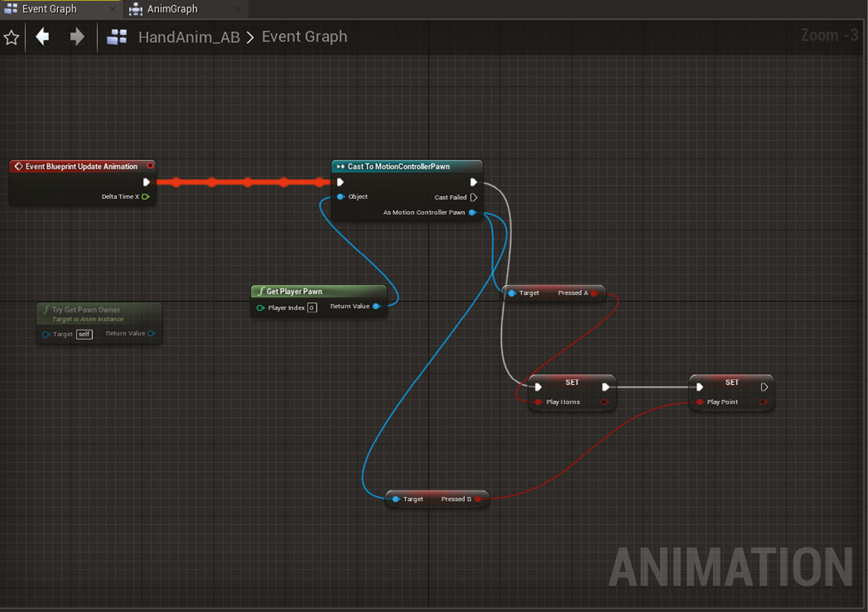Screen dimensions: 868x612
Task: Click the blueprint grid icon beside HandAnim_AB
Action: (x=116, y=37)
